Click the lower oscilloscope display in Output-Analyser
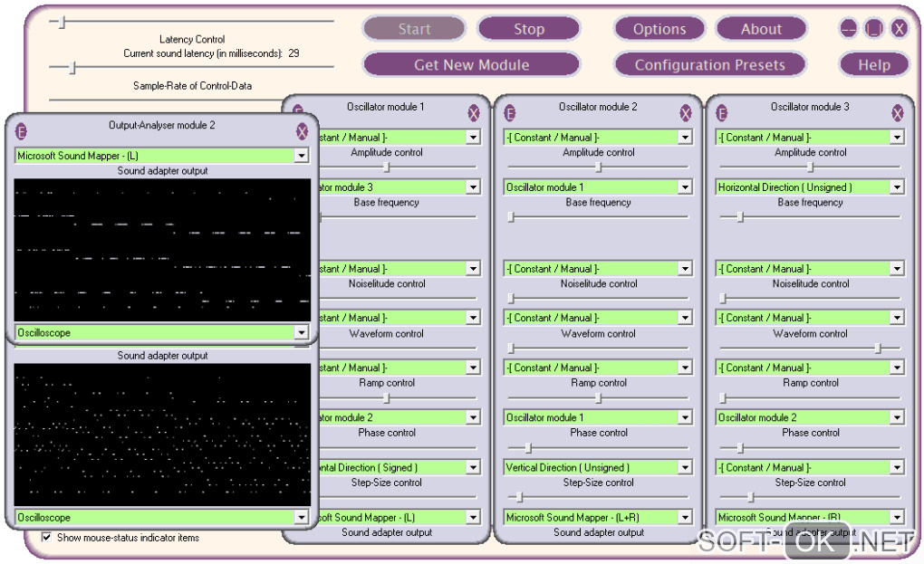This screenshot has width=924, height=564. 162,435
